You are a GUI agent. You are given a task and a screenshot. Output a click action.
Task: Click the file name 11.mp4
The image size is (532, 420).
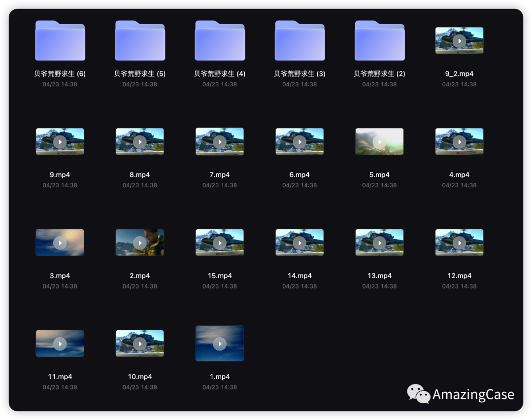[60, 377]
